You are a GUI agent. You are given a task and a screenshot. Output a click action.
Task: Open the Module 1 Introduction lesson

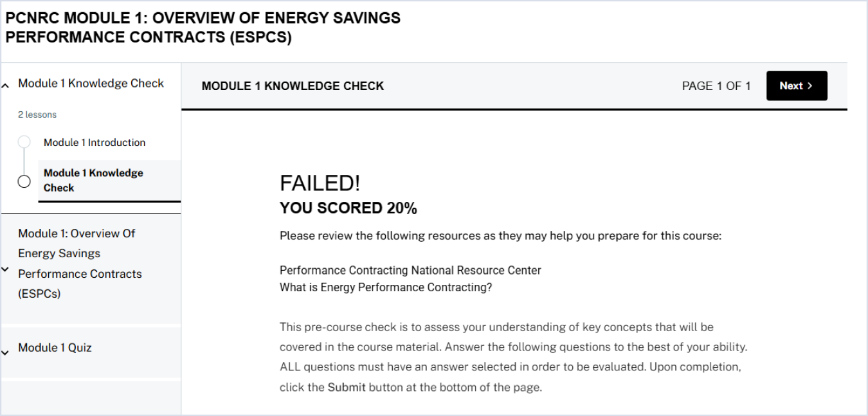pos(95,143)
